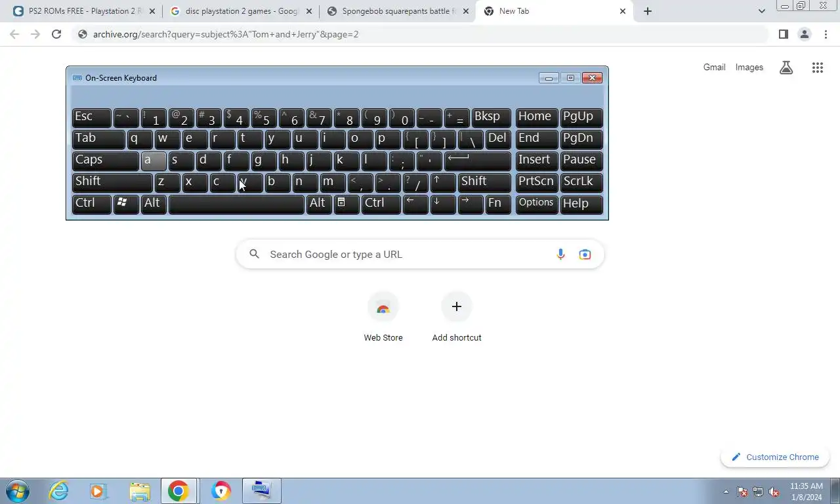Click the Chrome back arrow
This screenshot has height=504, width=840.
(14, 34)
